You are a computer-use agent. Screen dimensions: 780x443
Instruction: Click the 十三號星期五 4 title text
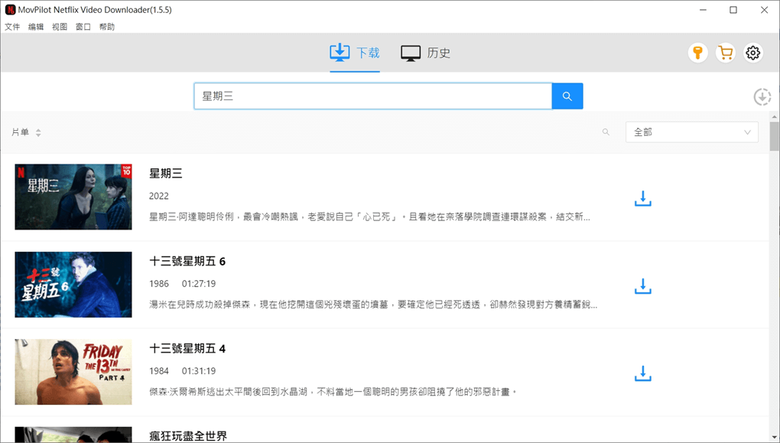point(188,349)
